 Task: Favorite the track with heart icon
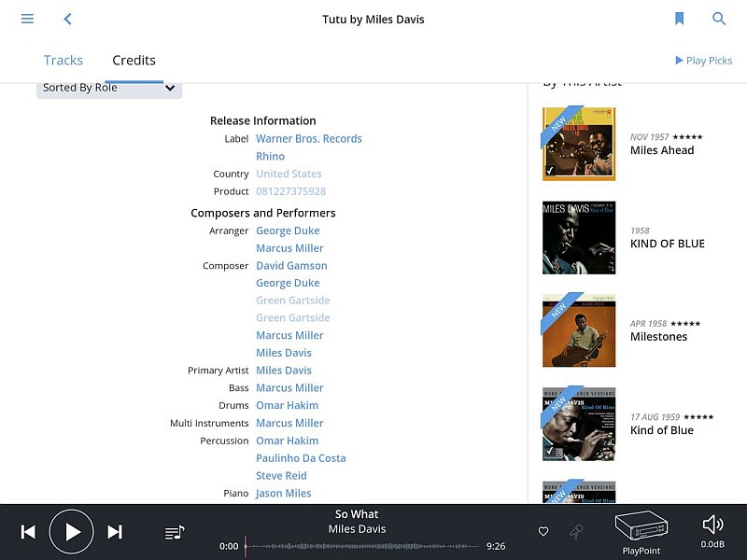pyautogui.click(x=543, y=531)
